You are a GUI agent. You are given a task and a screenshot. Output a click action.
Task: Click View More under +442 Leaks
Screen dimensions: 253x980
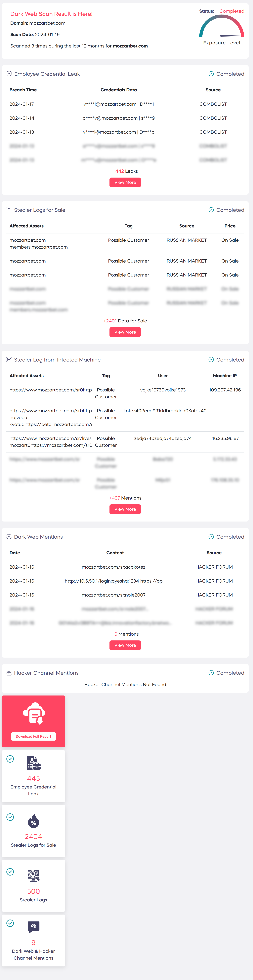(125, 182)
